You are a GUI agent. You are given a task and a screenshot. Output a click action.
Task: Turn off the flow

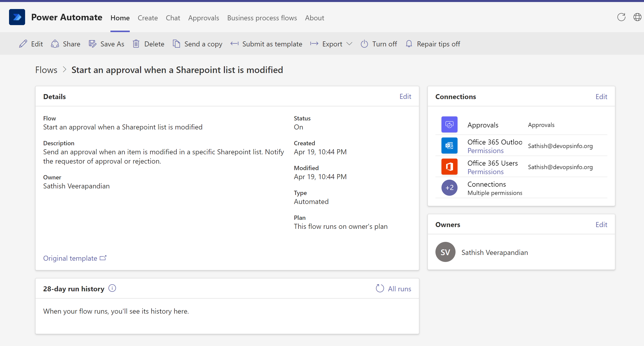(379, 44)
